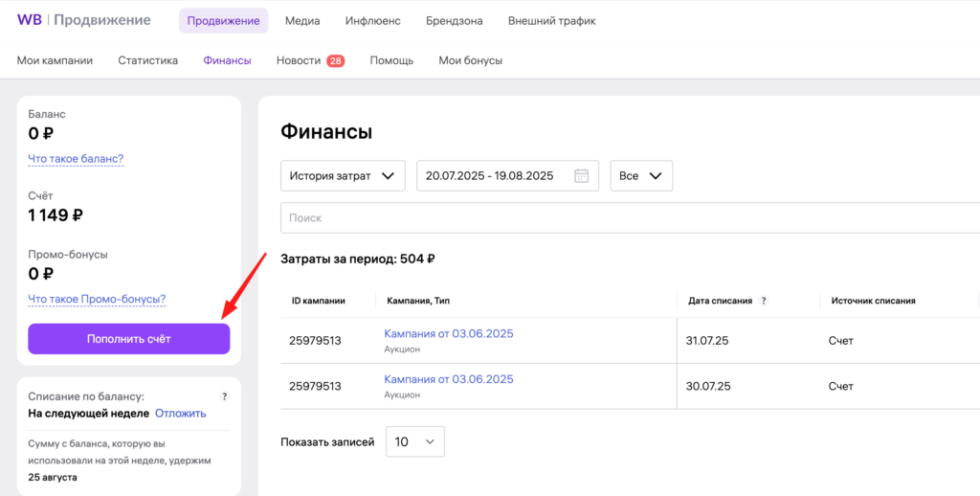Image resolution: width=980 pixels, height=496 pixels.
Task: Go to Мои бонусы section
Action: tap(471, 60)
